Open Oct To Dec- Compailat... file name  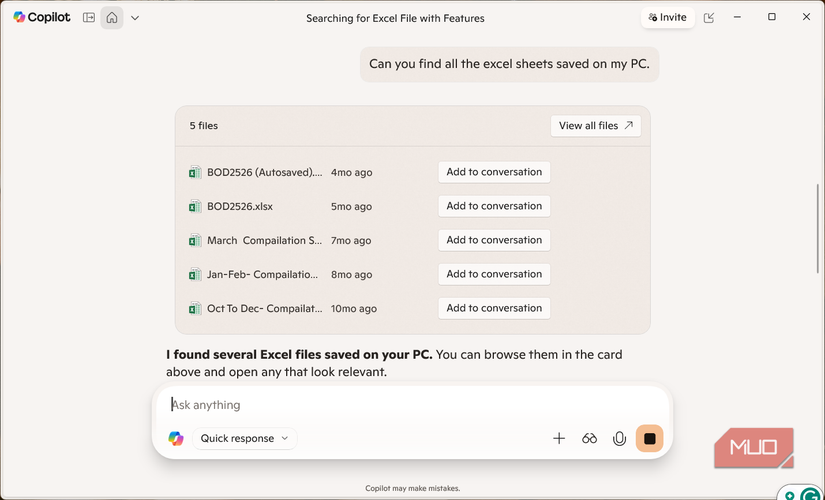[265, 308]
